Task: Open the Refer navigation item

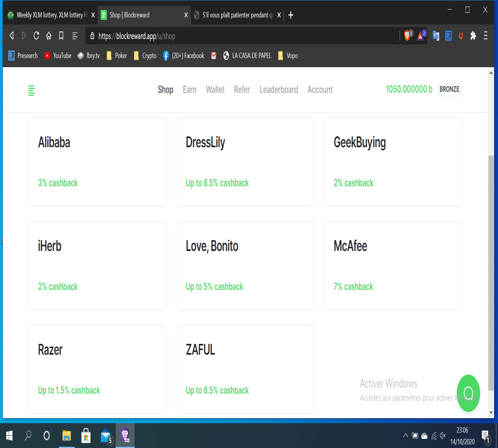Action: point(242,90)
